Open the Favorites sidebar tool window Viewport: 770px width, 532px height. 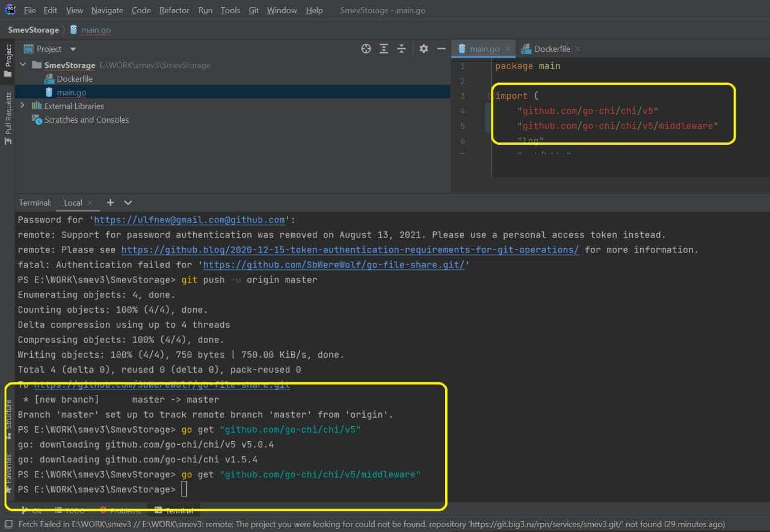8,474
